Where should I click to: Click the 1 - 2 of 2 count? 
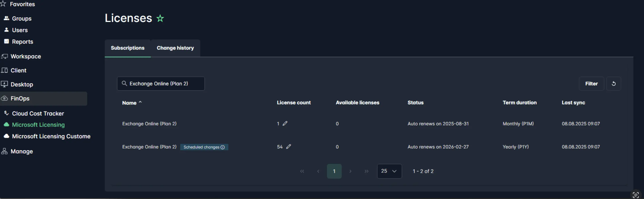(x=423, y=171)
